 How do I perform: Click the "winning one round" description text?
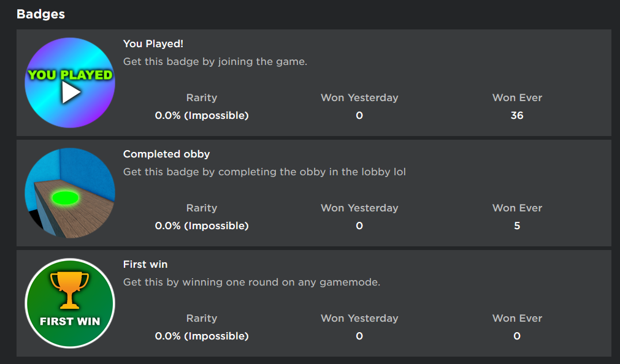point(251,282)
